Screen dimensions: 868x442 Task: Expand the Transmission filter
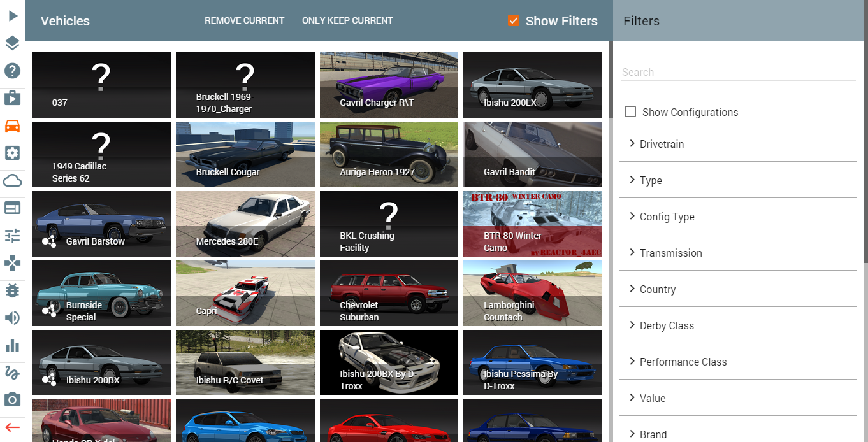tap(738, 253)
